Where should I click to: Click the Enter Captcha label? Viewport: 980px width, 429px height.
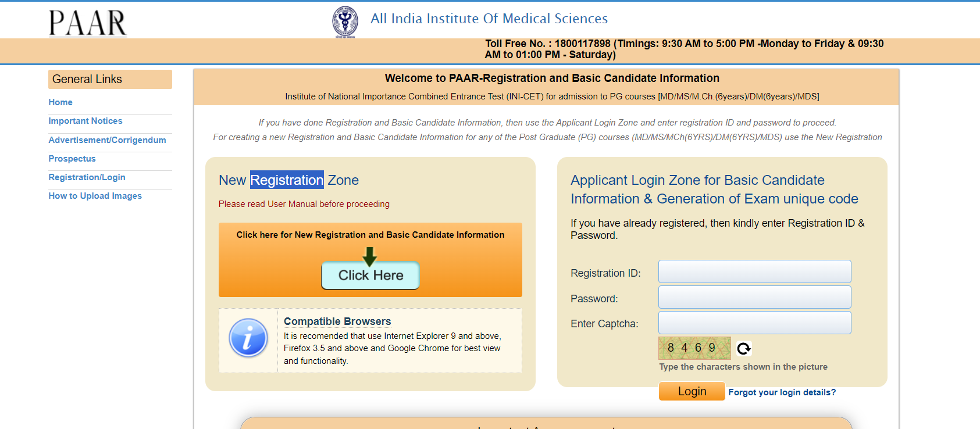click(x=604, y=324)
